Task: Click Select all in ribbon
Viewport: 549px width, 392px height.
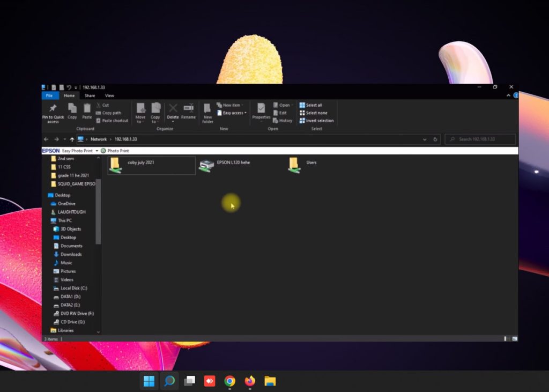Action: (313, 105)
